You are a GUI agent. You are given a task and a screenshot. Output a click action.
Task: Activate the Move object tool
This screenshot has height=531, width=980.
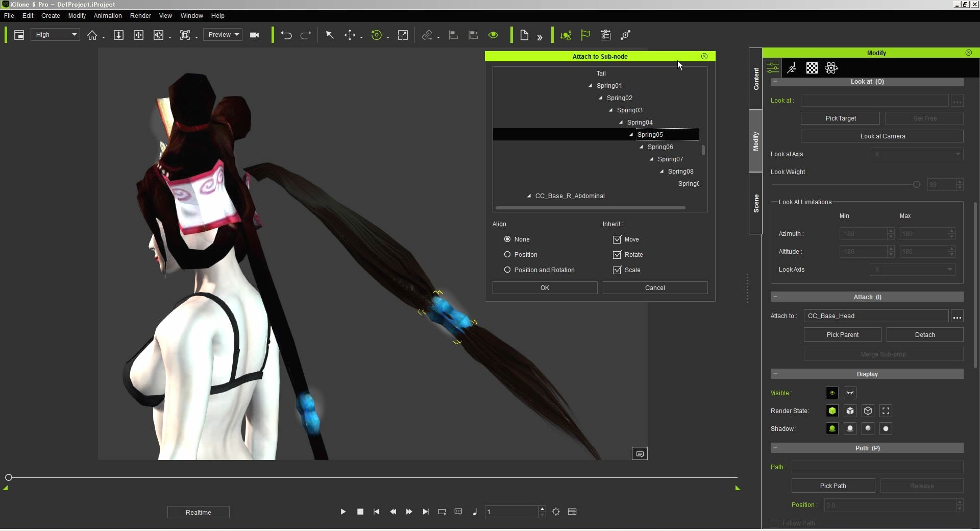pyautogui.click(x=350, y=35)
